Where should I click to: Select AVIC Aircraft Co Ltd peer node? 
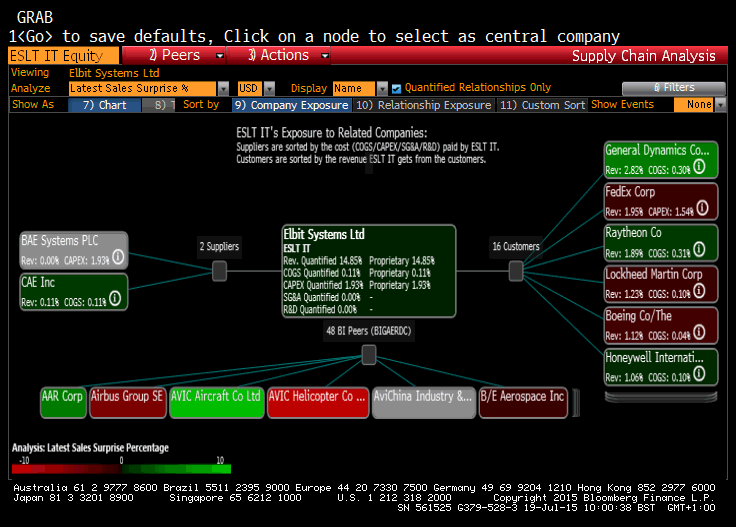216,402
